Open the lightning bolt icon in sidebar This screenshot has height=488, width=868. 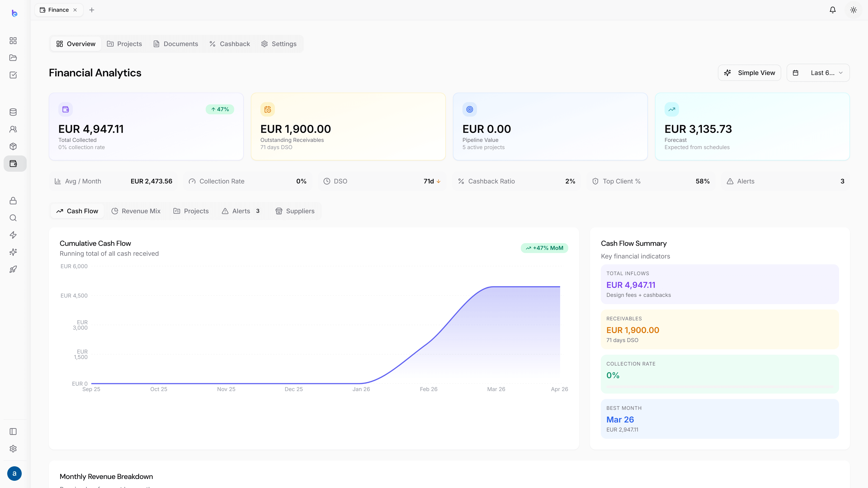click(x=13, y=235)
